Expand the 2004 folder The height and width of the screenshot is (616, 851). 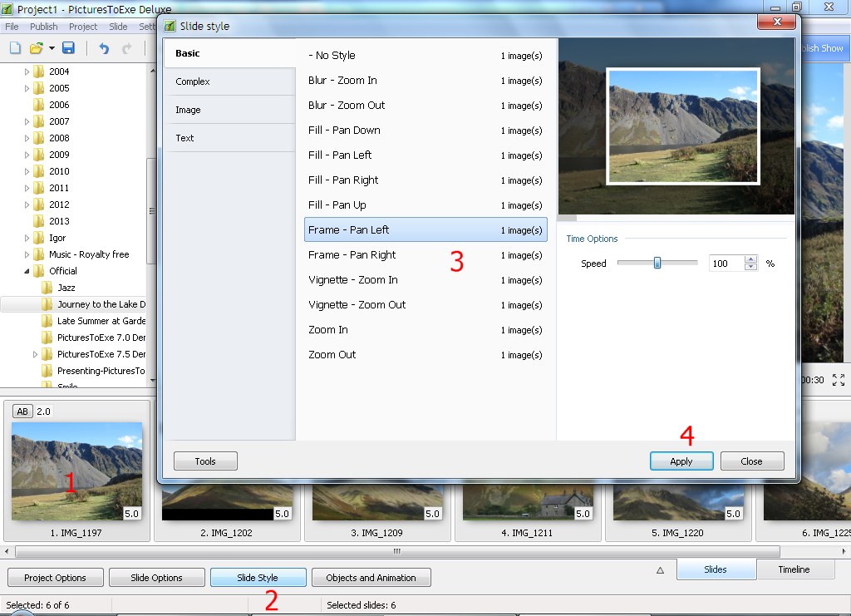pos(27,71)
